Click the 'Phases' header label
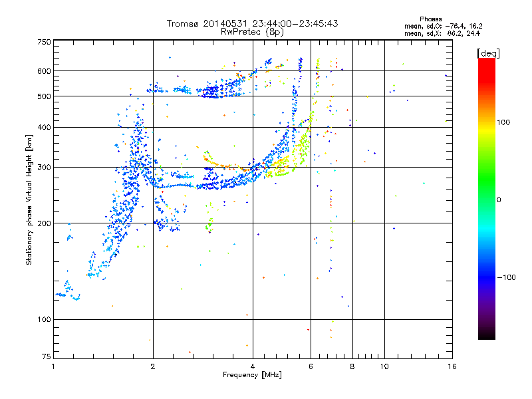This screenshot has height=399, width=532. [430, 19]
